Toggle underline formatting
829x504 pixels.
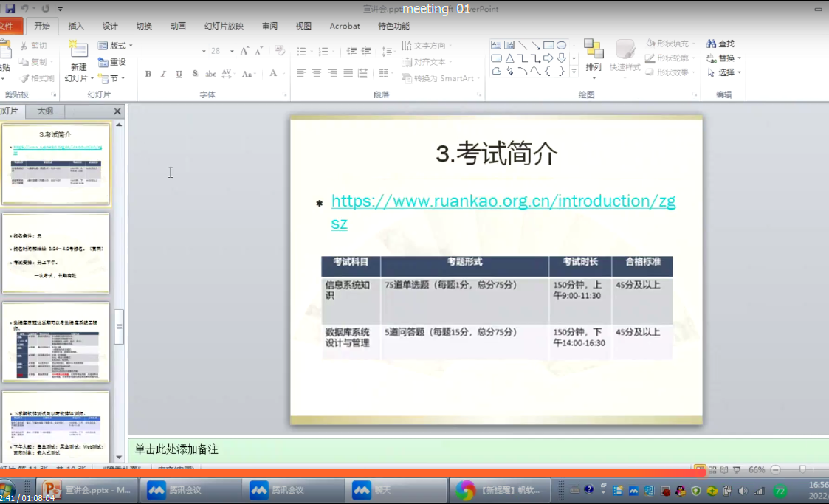pos(179,74)
